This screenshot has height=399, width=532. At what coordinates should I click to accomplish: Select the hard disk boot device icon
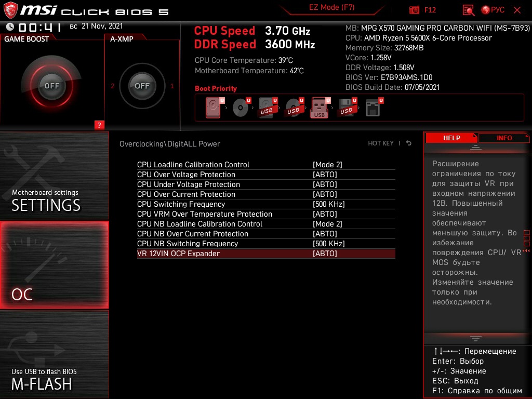(214, 107)
